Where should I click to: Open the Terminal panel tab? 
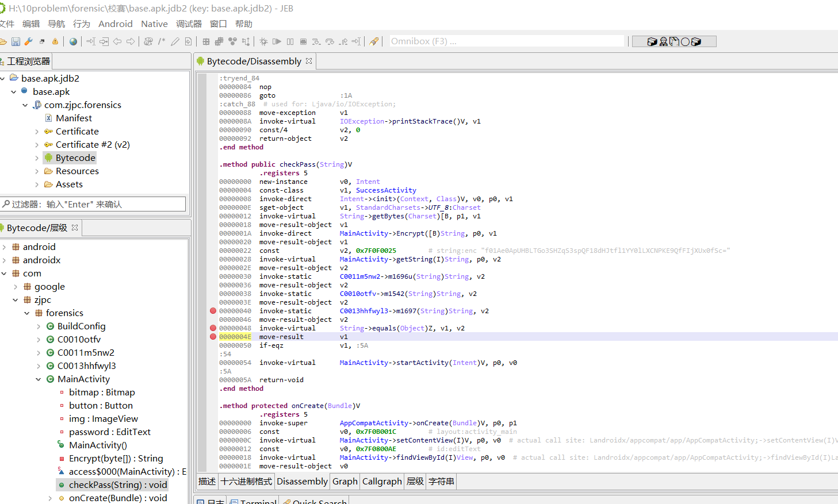pyautogui.click(x=254, y=501)
